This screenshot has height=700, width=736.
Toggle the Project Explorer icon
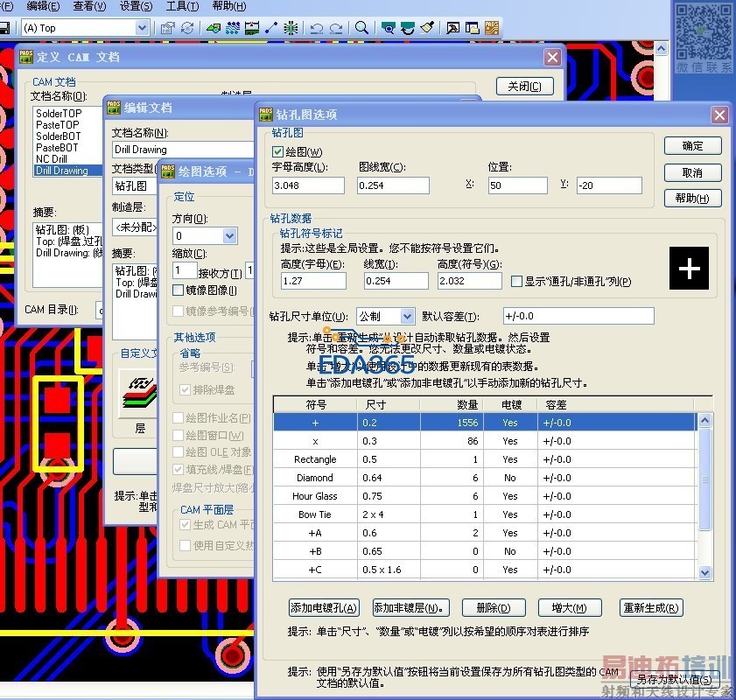pos(473,28)
